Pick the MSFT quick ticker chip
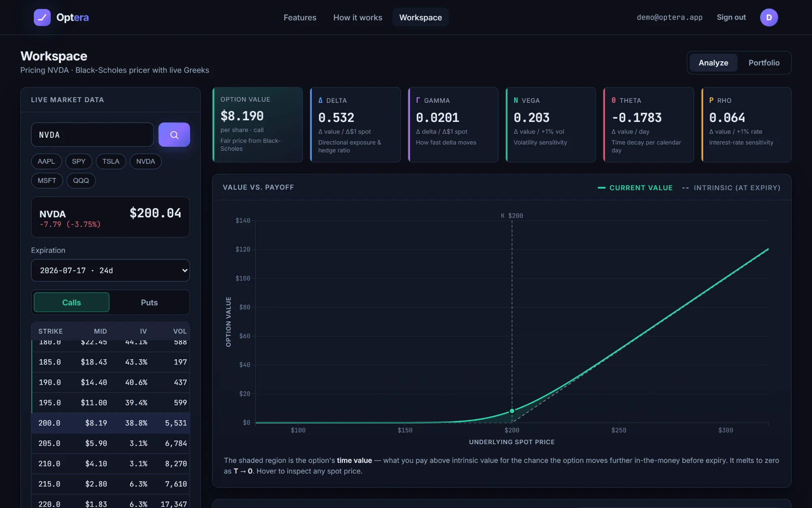Image resolution: width=812 pixels, height=508 pixels. tap(47, 180)
